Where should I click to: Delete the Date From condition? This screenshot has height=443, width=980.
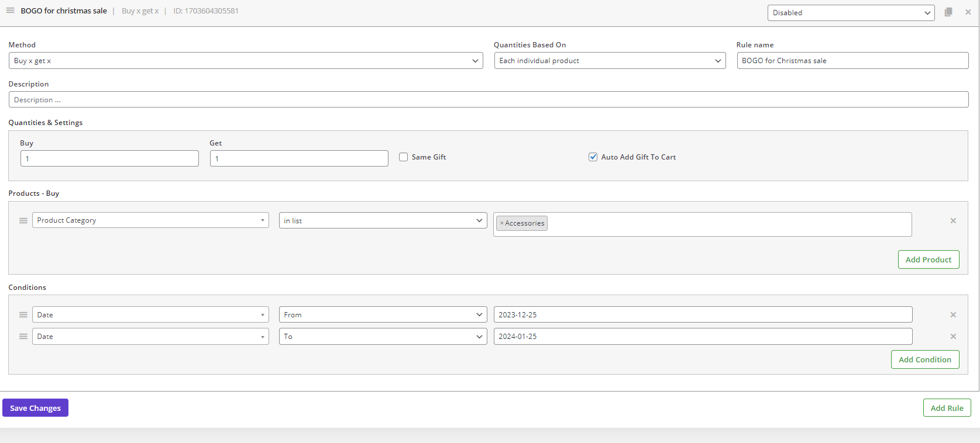pos(953,315)
